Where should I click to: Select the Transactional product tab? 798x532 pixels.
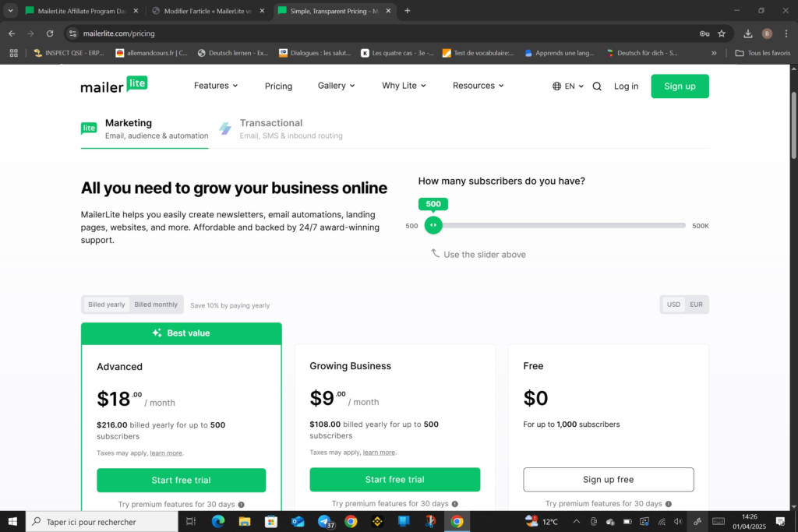tap(281, 129)
